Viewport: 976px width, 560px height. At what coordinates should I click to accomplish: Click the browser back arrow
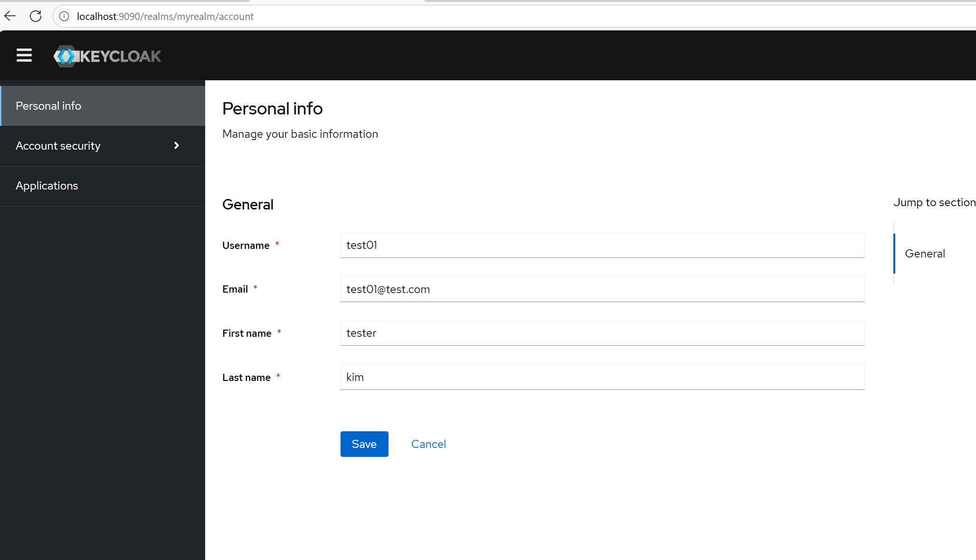tap(10, 16)
